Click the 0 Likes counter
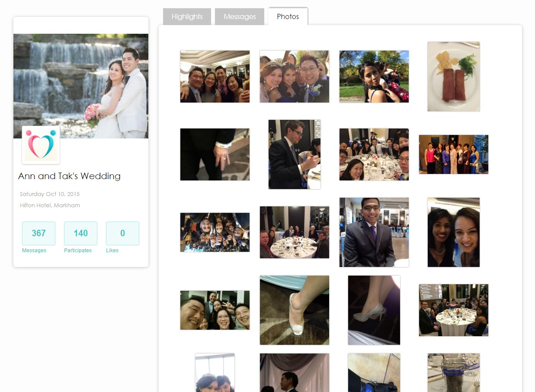The image size is (535, 392). (122, 233)
